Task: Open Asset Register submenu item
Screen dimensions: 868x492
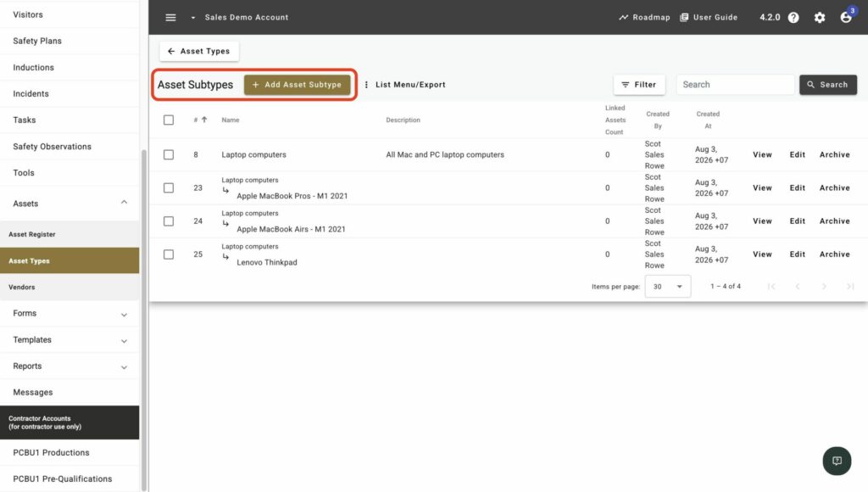Action: tap(70, 234)
